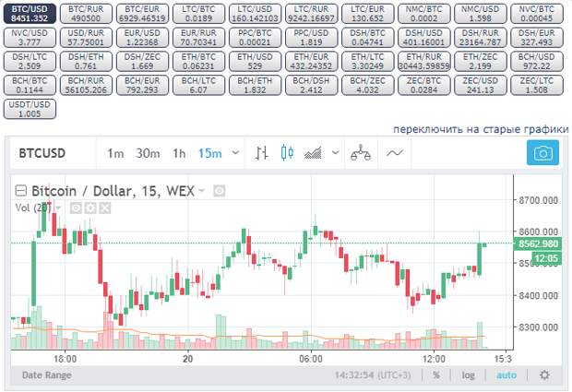Select the BTC/EUR pair button
This screenshot has height=392, width=572.
coord(143,14)
